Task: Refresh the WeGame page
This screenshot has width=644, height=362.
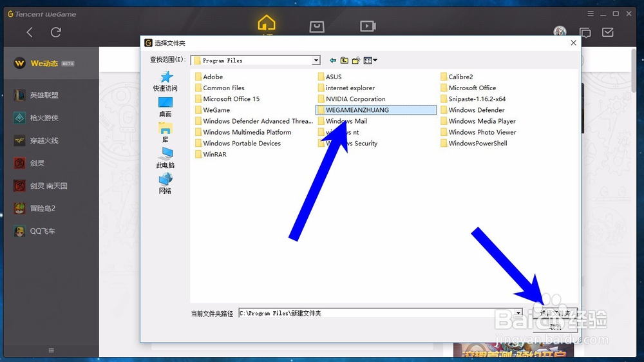Action: point(56,32)
